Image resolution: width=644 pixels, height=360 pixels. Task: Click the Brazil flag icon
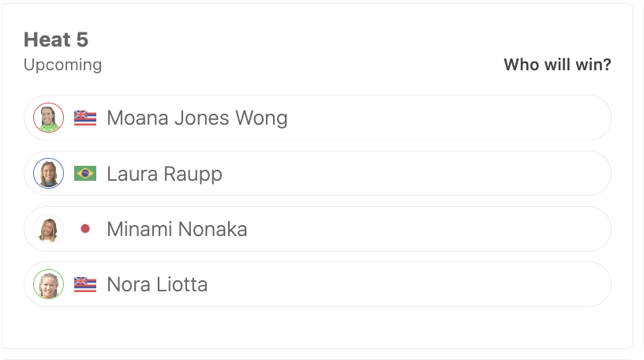pos(85,174)
